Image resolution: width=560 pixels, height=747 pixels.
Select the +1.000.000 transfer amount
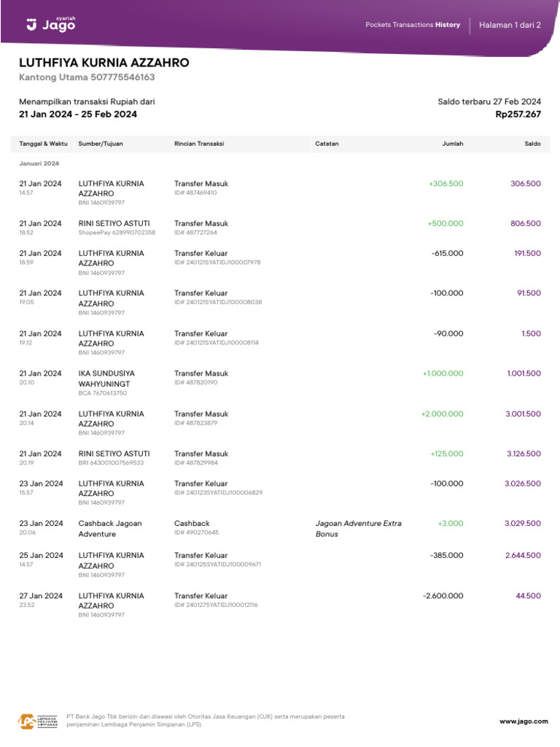point(443,373)
